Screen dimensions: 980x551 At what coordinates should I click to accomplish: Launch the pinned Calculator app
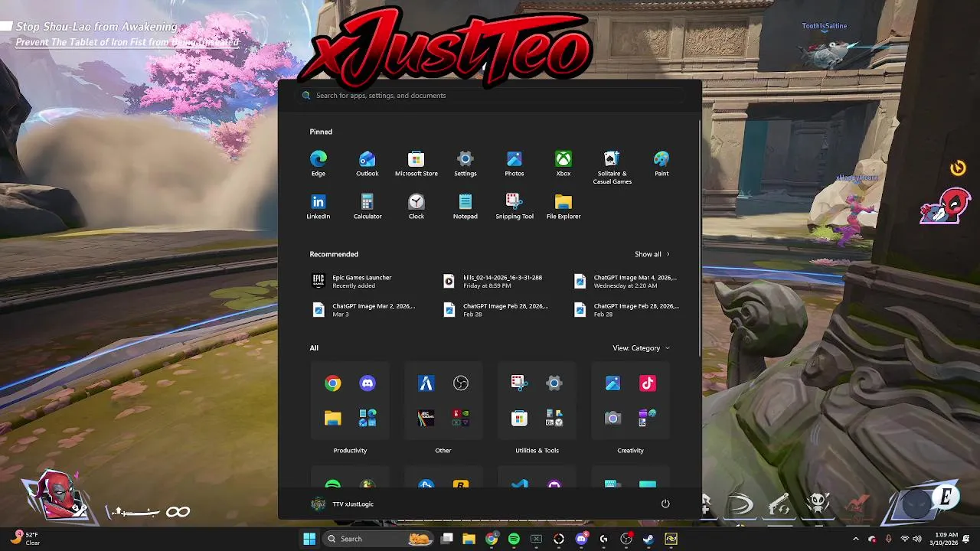click(367, 206)
